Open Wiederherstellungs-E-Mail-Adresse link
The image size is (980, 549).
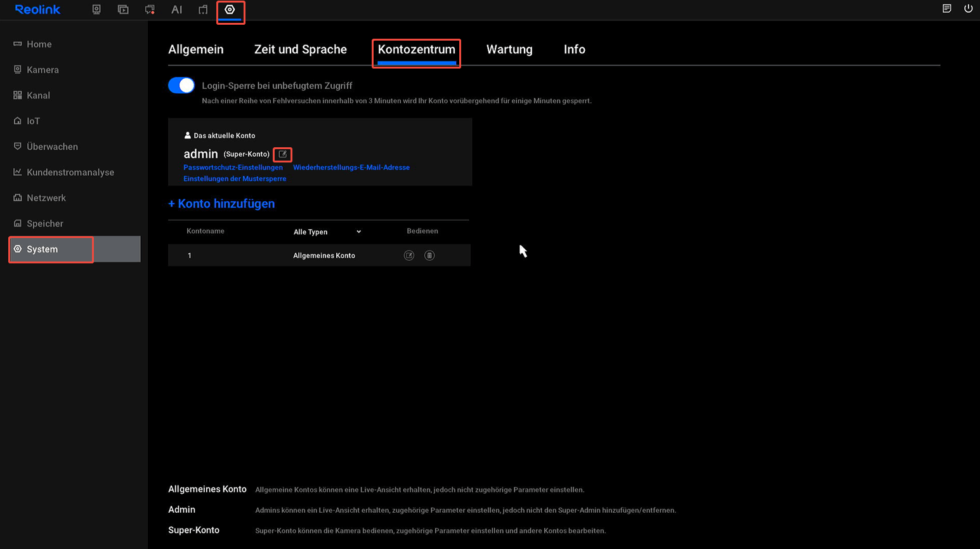pos(351,168)
